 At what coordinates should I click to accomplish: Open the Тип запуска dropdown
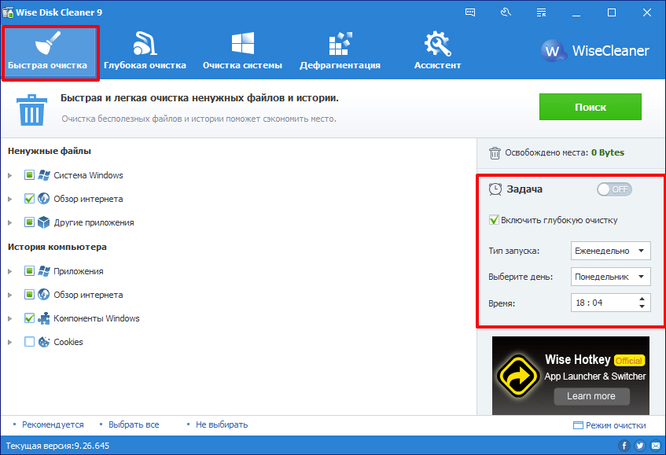pos(610,251)
